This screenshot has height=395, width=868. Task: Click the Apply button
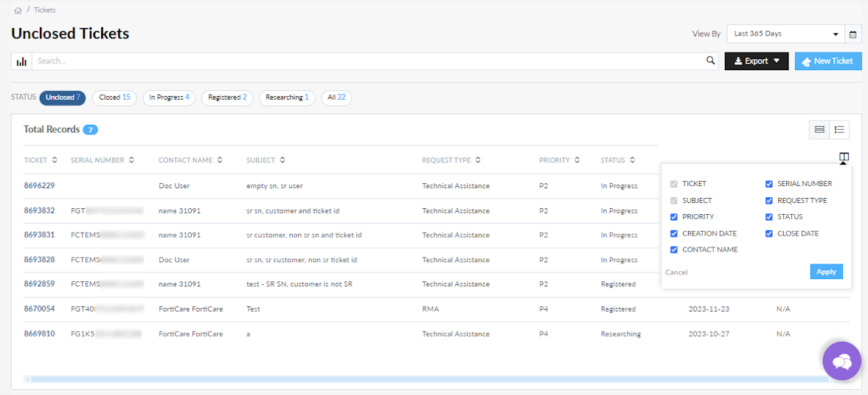coord(826,272)
